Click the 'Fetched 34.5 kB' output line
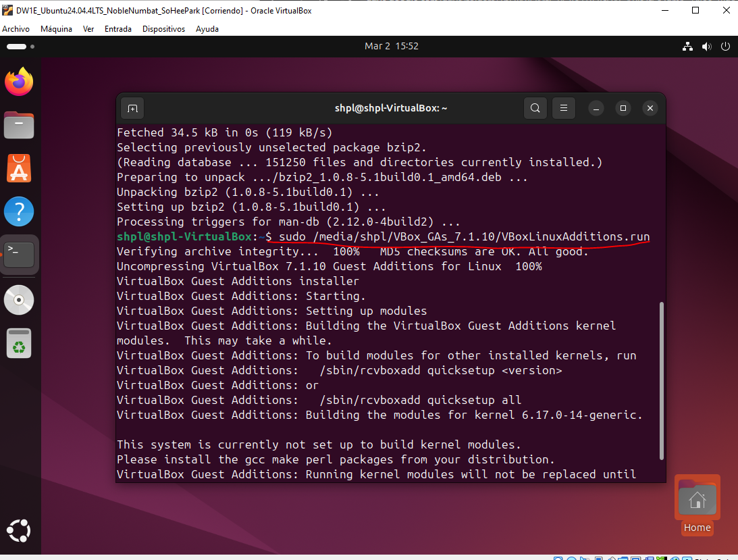 (x=225, y=133)
